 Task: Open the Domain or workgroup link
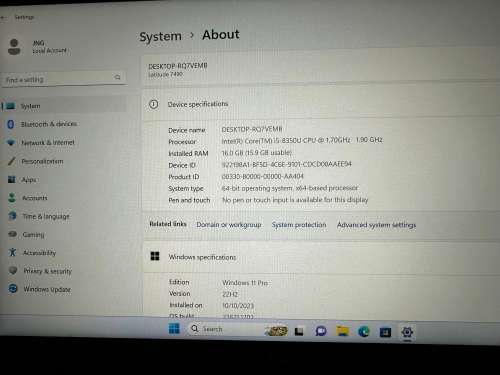pyautogui.click(x=229, y=225)
